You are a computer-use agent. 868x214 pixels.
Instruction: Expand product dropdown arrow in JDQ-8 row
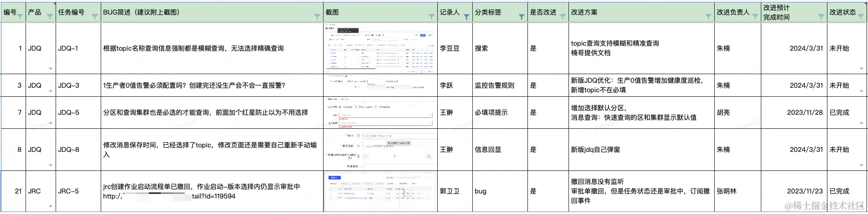(51, 165)
